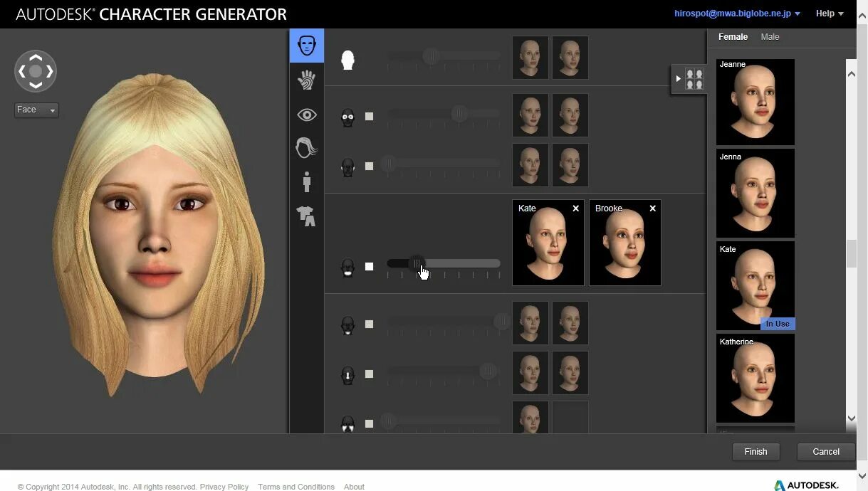Click the Cancel button
The image size is (868, 491).
tap(826, 451)
